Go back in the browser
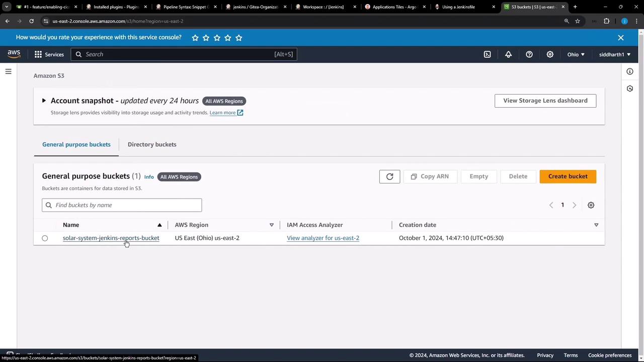Image resolution: width=644 pixels, height=362 pixels. [x=8, y=21]
